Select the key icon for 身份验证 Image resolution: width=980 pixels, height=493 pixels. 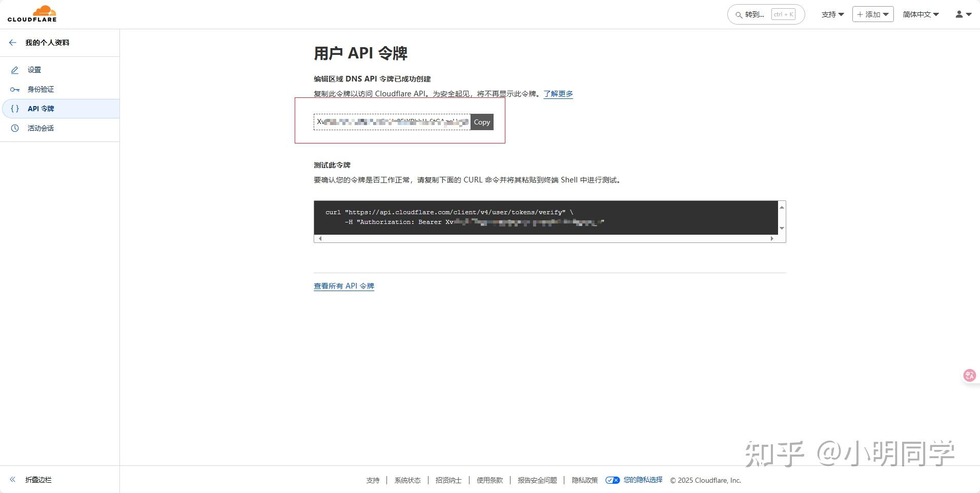coord(15,89)
